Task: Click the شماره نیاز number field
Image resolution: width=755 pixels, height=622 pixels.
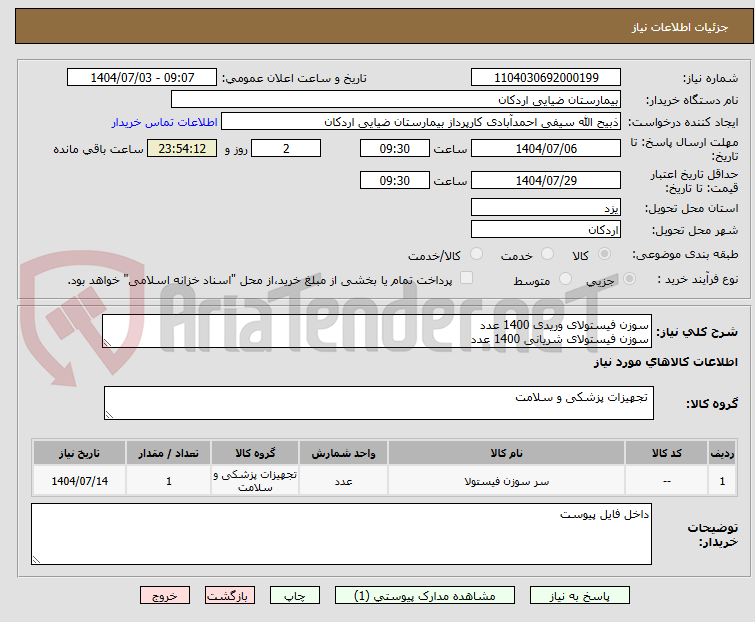Action: [x=546, y=77]
